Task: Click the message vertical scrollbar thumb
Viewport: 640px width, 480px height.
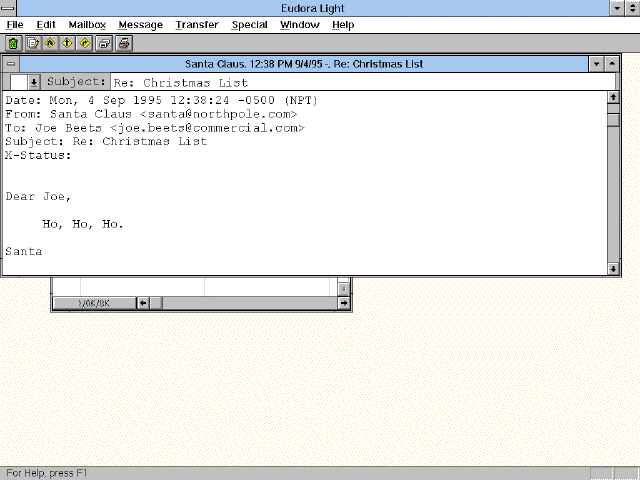Action: (x=613, y=120)
